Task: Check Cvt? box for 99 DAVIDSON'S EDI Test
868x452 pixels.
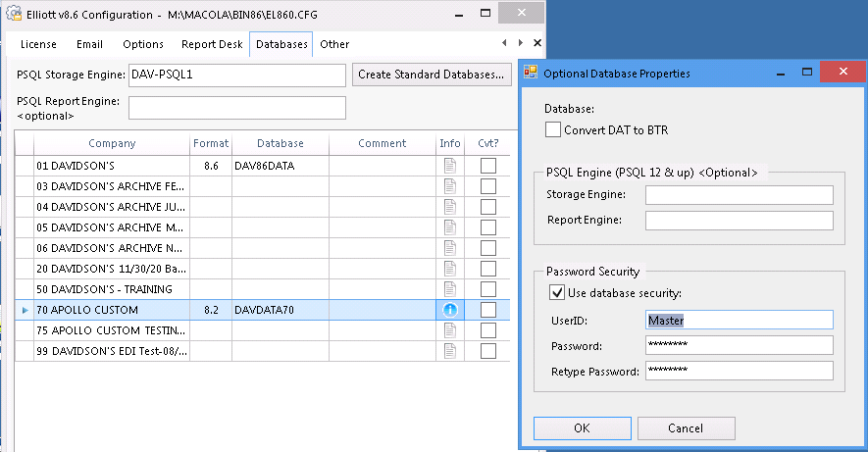Action: [x=488, y=351]
